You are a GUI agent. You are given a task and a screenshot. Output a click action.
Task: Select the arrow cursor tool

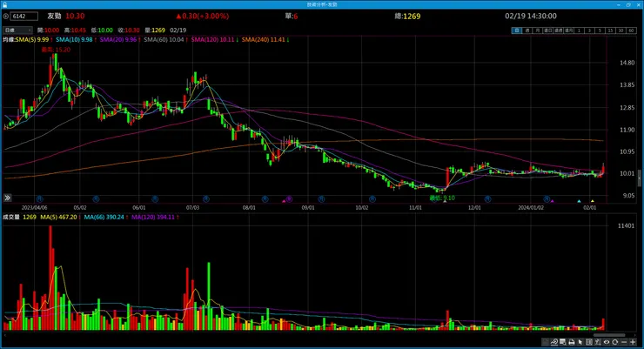[580, 342]
